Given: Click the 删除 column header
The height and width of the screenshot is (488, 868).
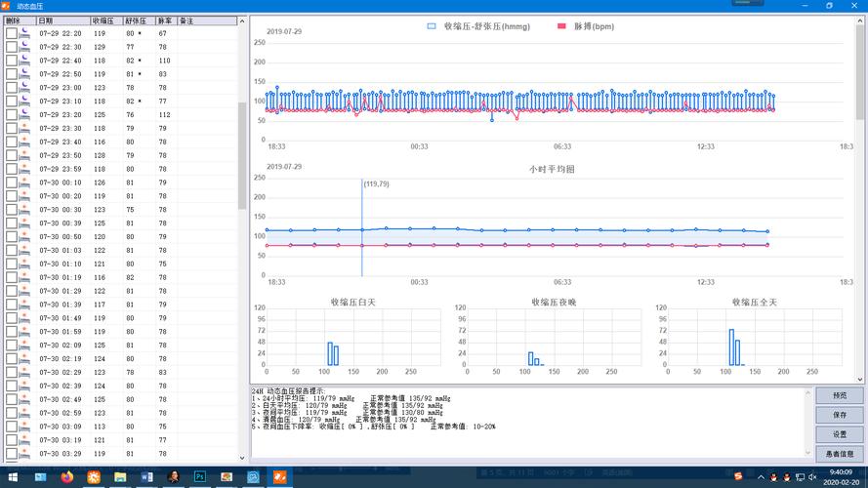Looking at the screenshot, I should pos(20,20).
